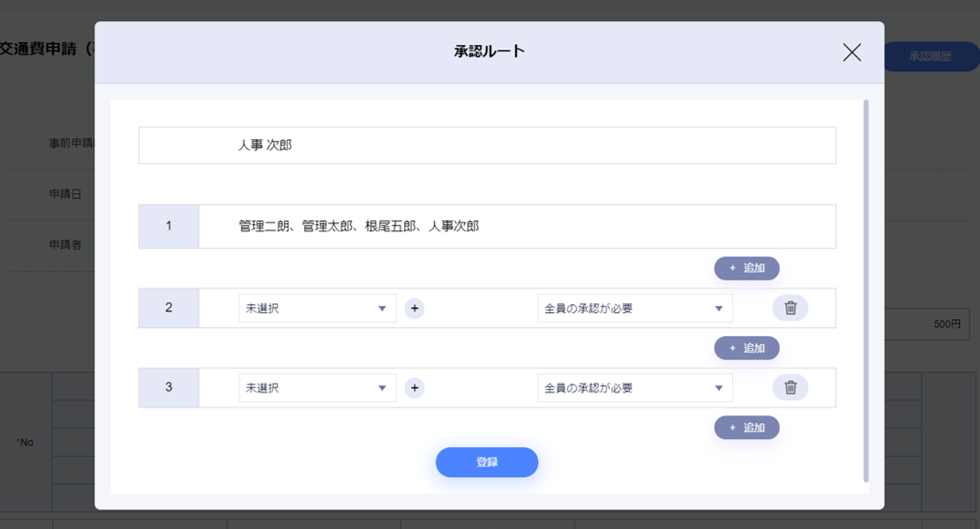Delete approval step 3 with trash icon
Viewport: 980px width, 529px height.
790,387
